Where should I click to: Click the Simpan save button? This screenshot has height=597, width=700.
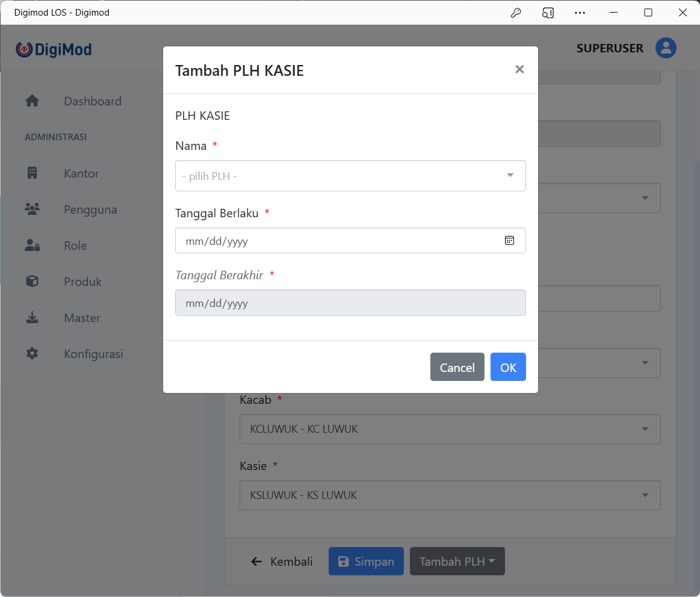(x=366, y=561)
